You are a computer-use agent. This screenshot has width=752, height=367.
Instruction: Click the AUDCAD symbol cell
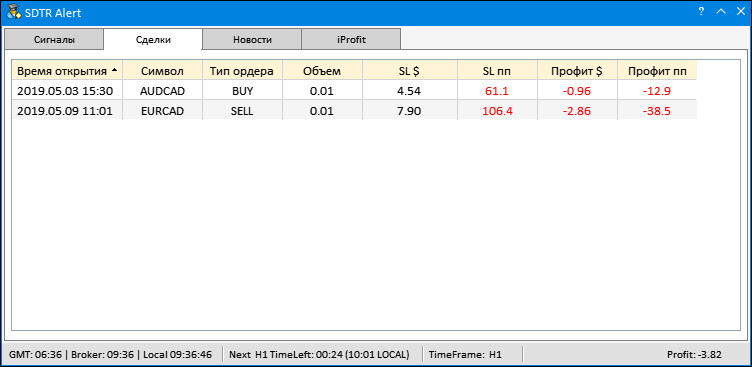163,91
